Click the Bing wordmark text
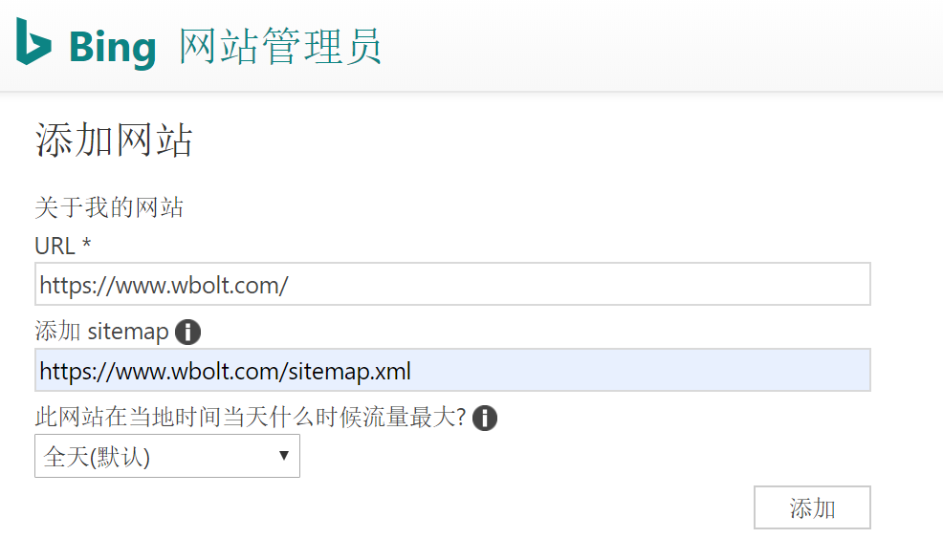 point(112,47)
